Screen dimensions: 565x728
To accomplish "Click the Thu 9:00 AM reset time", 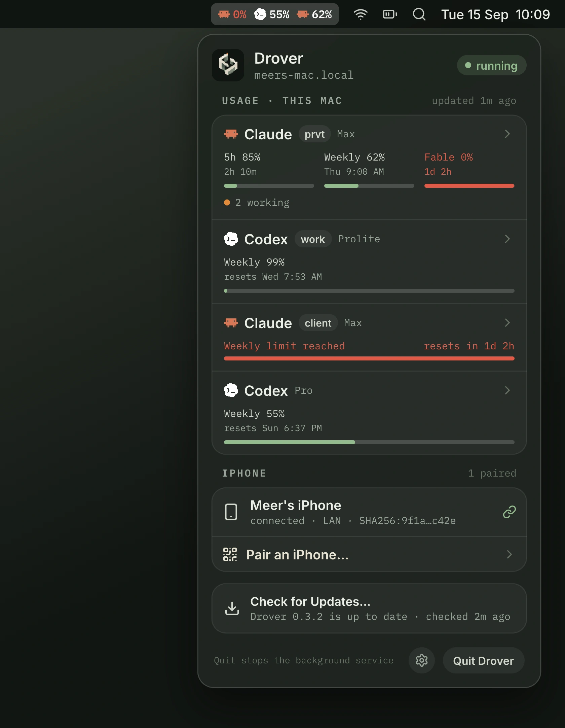I will (x=354, y=172).
